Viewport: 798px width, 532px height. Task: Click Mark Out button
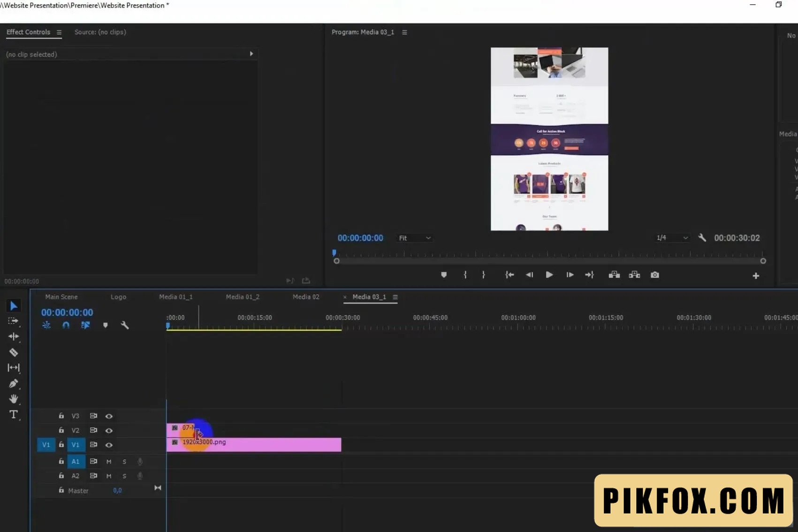[x=484, y=275]
